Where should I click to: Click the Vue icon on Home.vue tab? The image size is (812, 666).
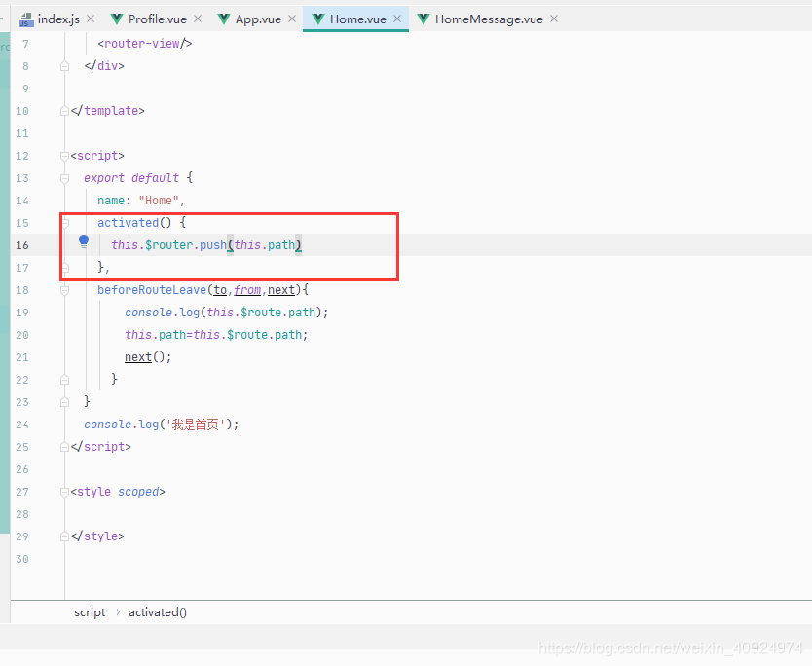(x=318, y=19)
